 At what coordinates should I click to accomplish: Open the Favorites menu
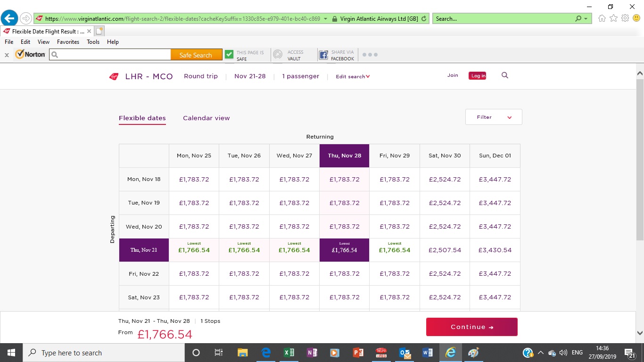click(68, 42)
